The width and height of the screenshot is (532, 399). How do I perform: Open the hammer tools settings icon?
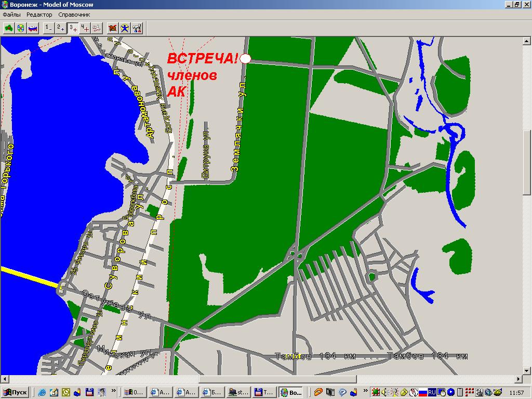tap(137, 28)
